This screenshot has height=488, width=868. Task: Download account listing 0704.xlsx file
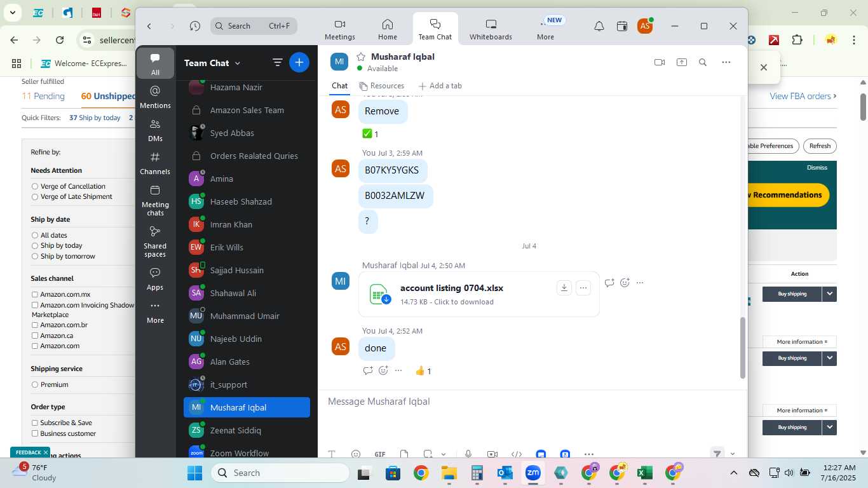tap(564, 288)
